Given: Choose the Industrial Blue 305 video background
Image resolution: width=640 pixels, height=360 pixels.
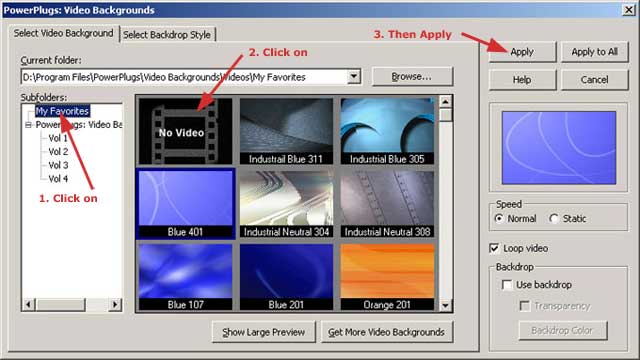Looking at the screenshot, I should coord(387,131).
